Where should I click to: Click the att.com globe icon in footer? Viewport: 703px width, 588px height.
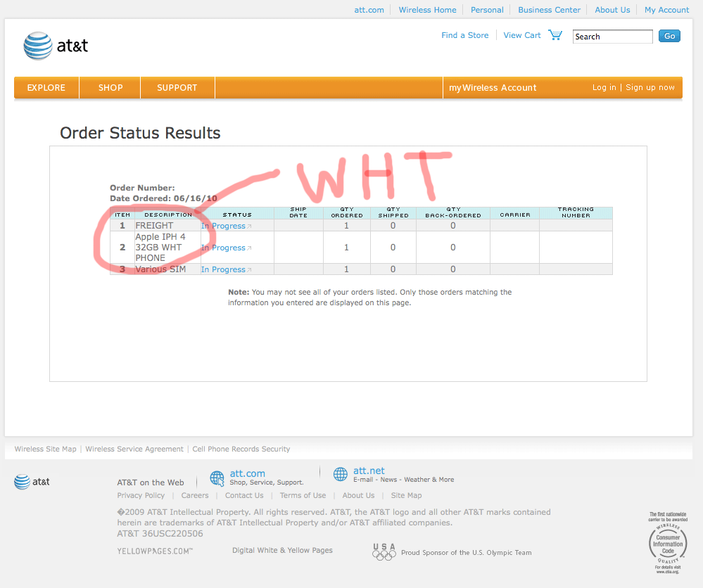tap(217, 478)
